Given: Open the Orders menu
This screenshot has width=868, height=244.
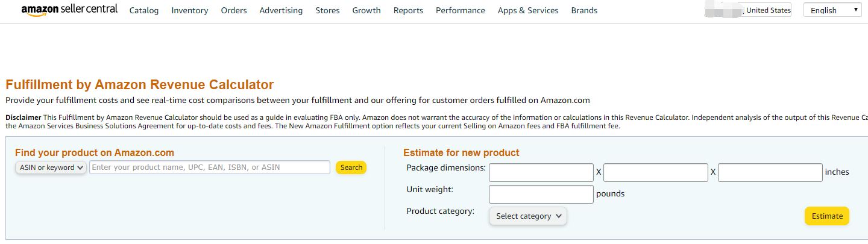Looking at the screenshot, I should 234,10.
